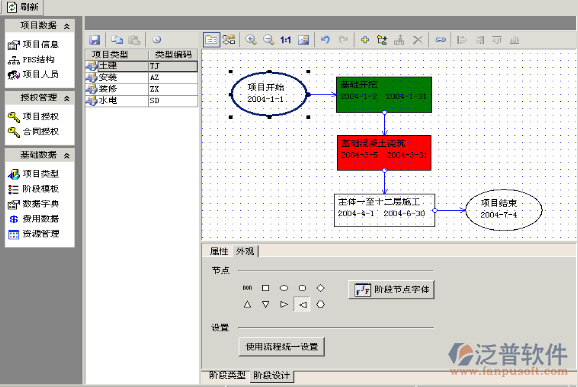Click the undo arrow icon

coord(325,40)
